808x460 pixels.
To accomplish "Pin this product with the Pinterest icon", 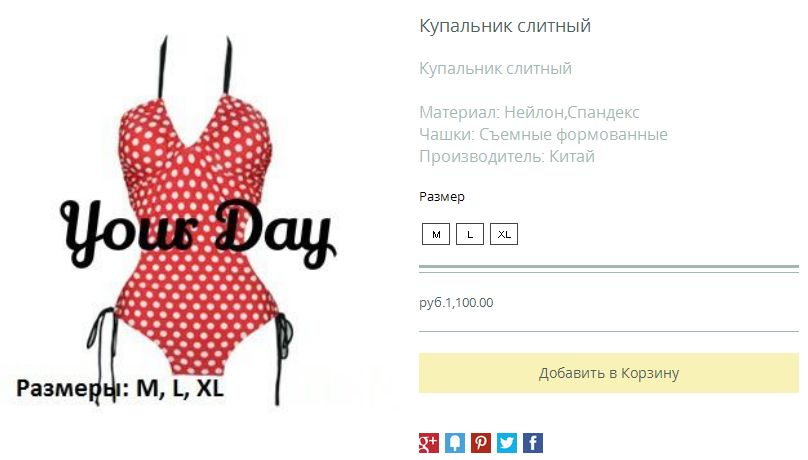I will 481,443.
